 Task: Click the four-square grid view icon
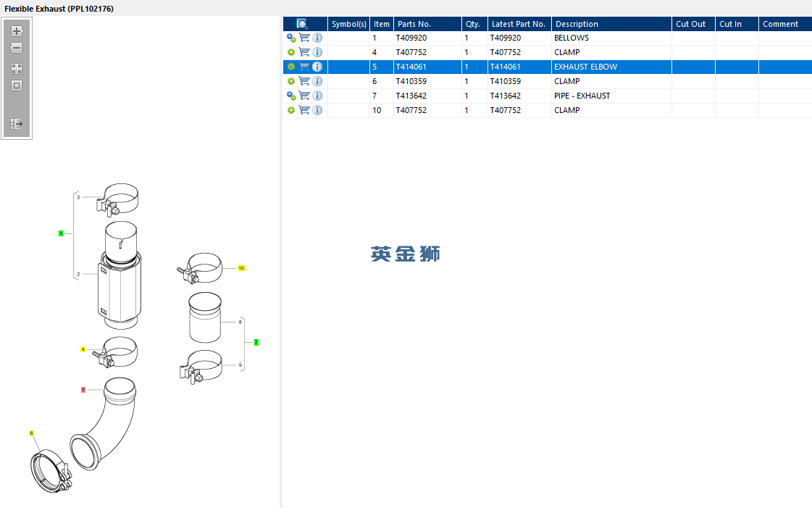coord(17,69)
